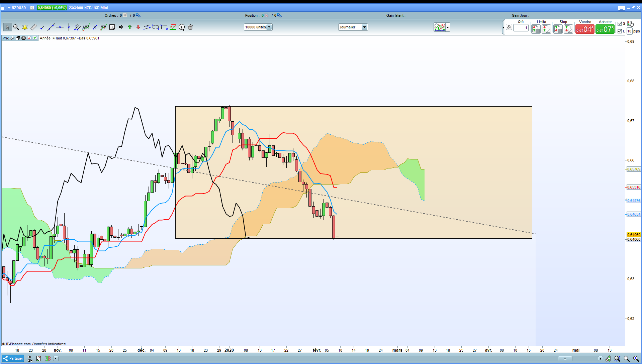Open the 10000 unités dropdown
This screenshot has height=364, width=642.
coord(269,27)
